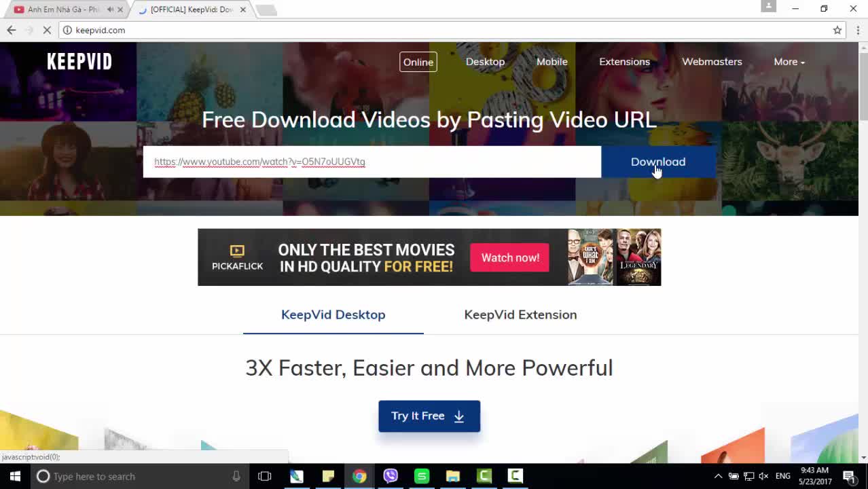Open Viber from the taskbar
Image resolution: width=868 pixels, height=489 pixels.
click(x=391, y=476)
